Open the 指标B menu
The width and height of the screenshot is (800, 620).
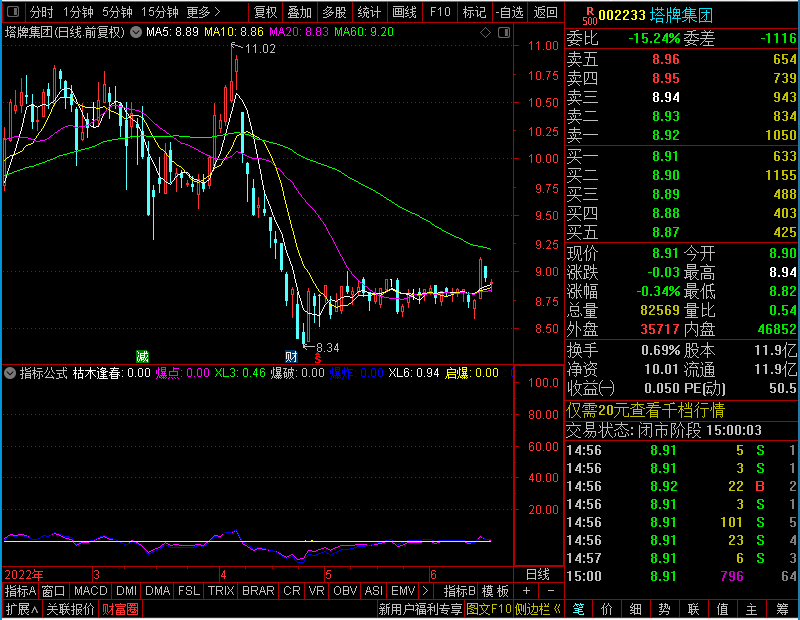[x=460, y=591]
